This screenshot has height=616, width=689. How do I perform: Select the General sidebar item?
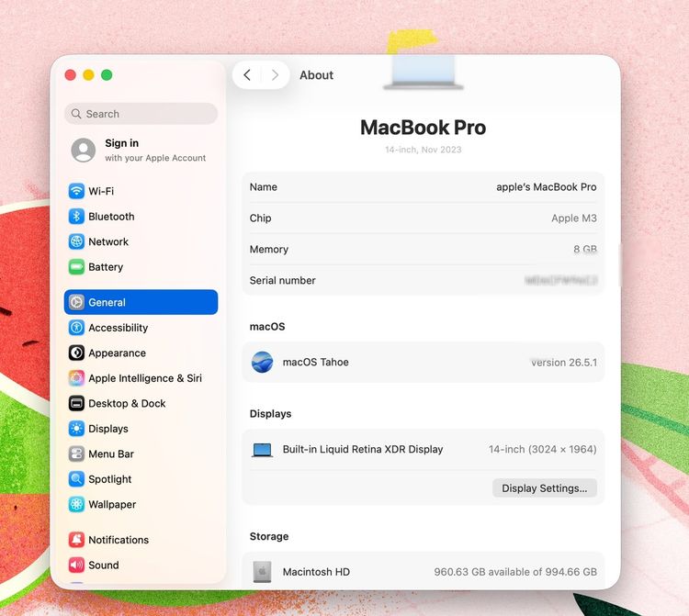click(x=141, y=302)
